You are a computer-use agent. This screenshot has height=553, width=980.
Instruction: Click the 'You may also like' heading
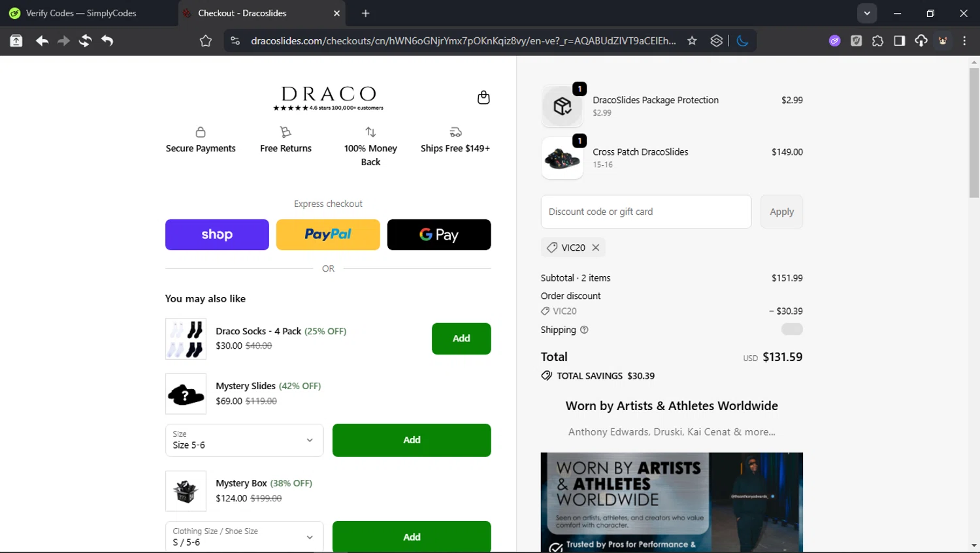[x=205, y=298]
